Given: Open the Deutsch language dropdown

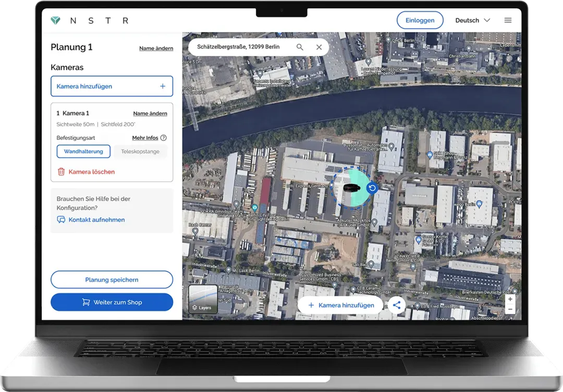Looking at the screenshot, I should click(x=473, y=20).
